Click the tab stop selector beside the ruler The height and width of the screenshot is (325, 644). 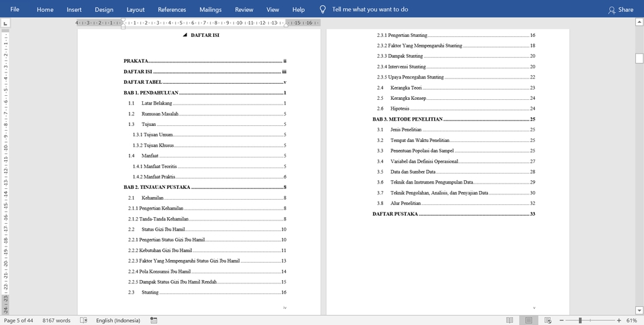coord(5,23)
